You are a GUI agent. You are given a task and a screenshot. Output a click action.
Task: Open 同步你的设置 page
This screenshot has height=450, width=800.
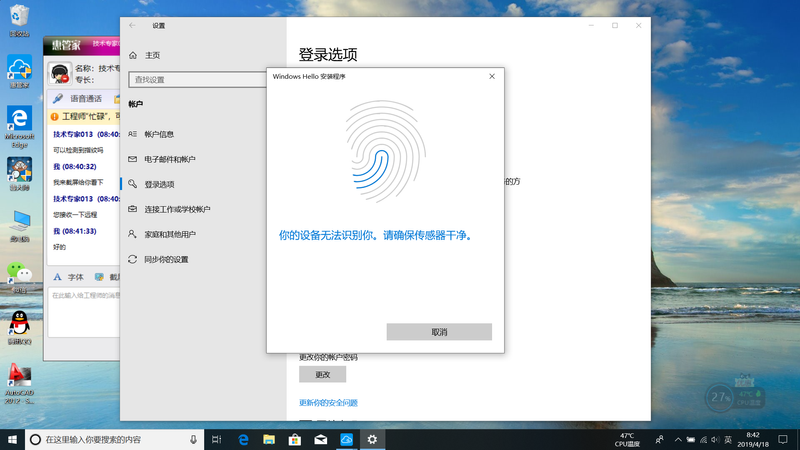point(166,259)
